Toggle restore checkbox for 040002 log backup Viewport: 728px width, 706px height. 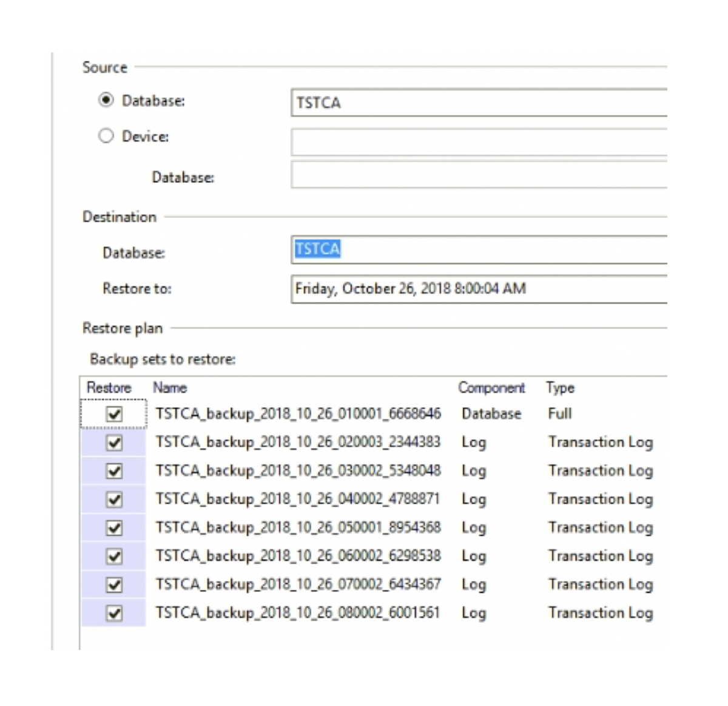click(114, 500)
